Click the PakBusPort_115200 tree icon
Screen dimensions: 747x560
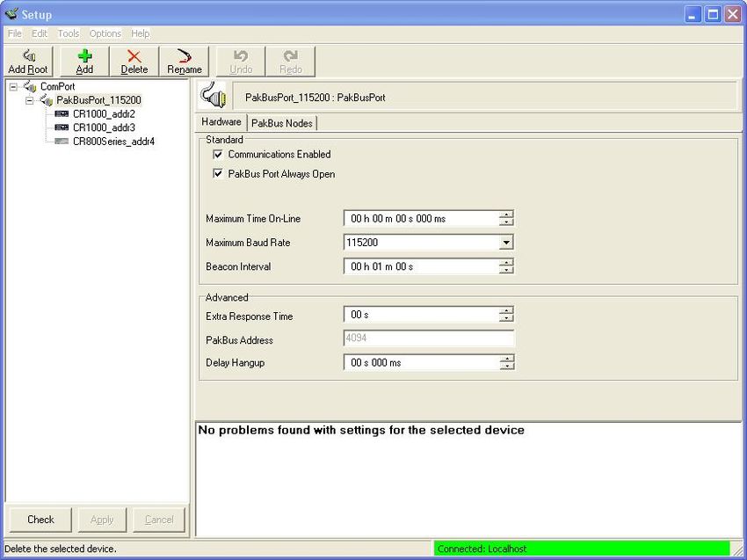(47, 100)
